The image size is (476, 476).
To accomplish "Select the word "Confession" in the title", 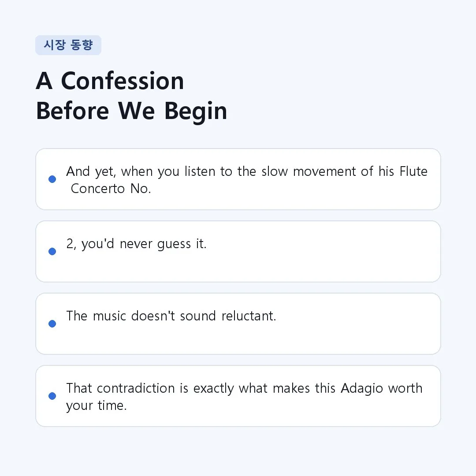I will click(x=123, y=81).
